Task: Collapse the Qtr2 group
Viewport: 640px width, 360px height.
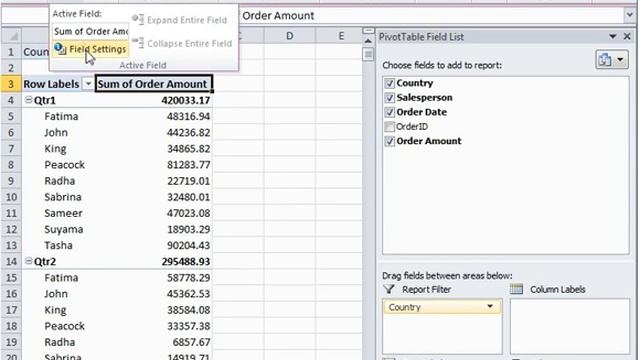Action: point(28,261)
